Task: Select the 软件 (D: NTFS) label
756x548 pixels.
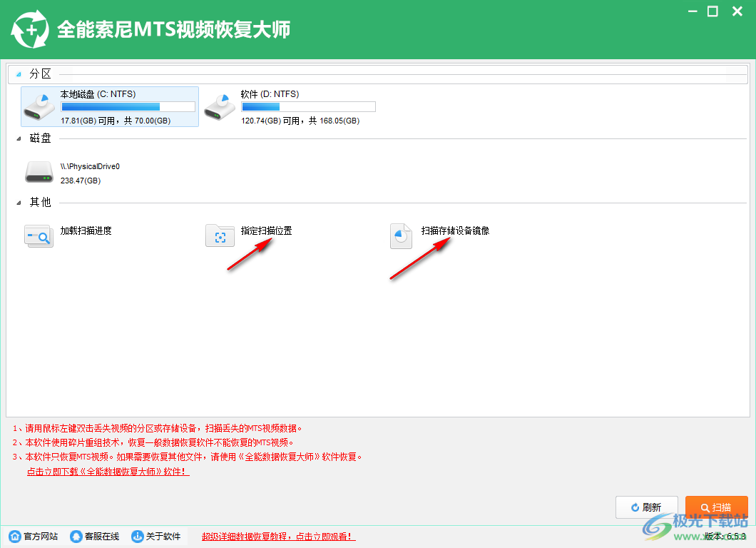Action: tap(270, 94)
